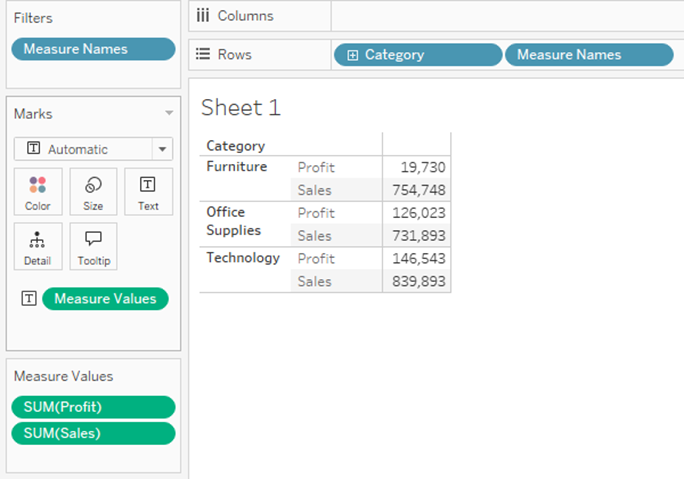
Task: Click Office Supplies Sales value 731,893
Action: (419, 236)
